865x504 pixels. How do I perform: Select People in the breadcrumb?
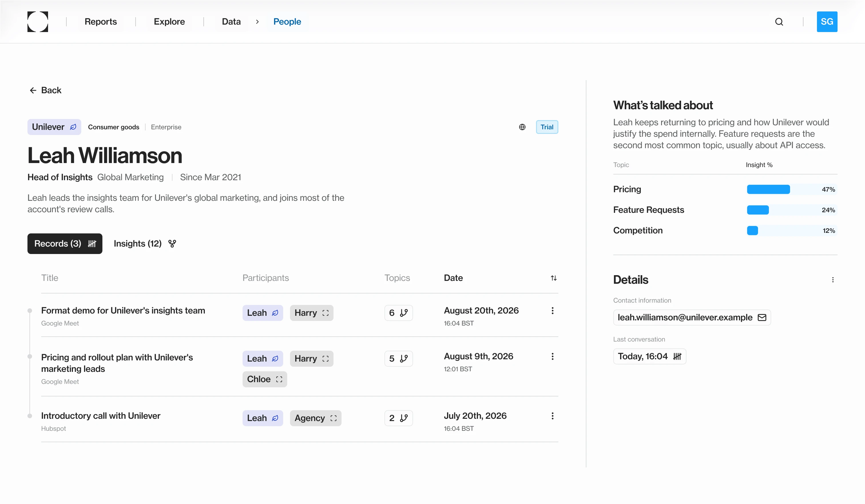287,22
